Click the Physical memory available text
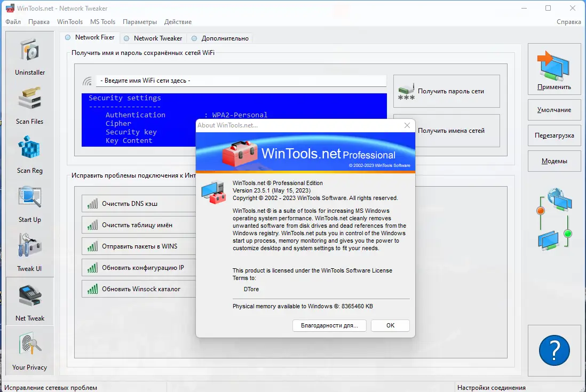 coord(303,306)
